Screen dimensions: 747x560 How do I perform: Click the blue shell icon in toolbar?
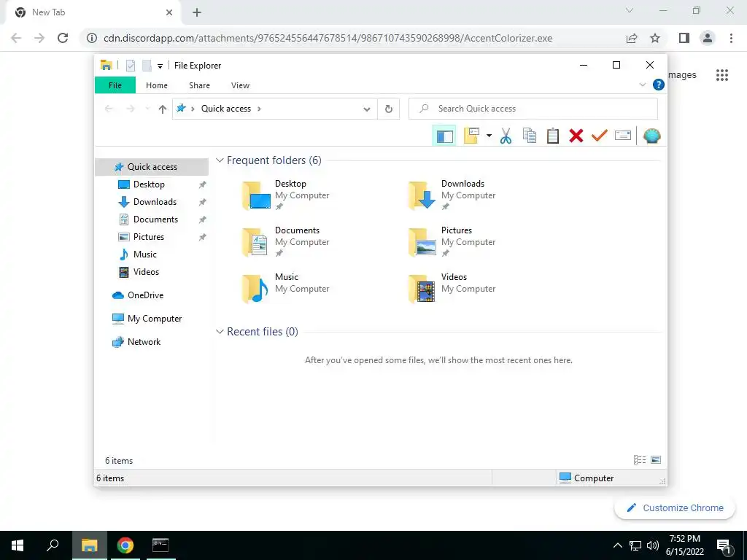coord(651,136)
